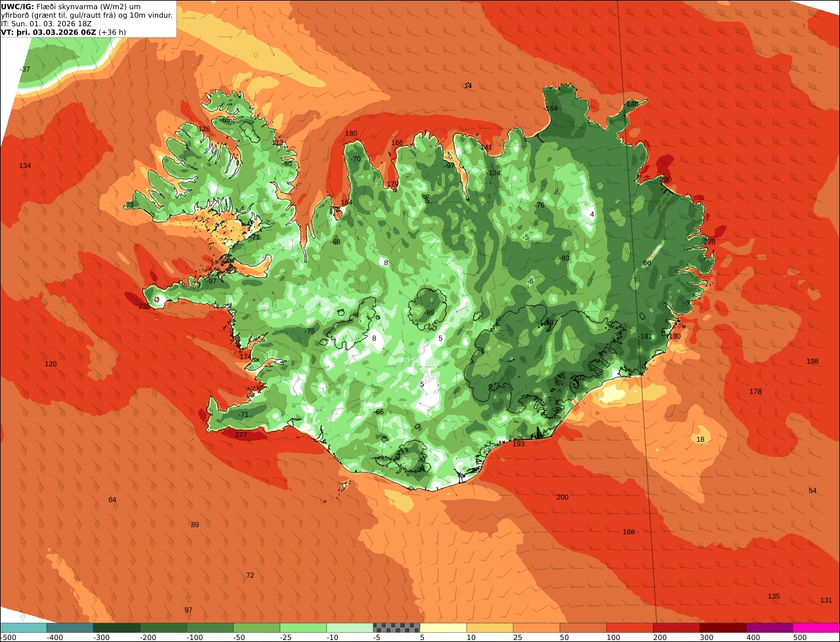
Task: Select the medium green -100 to -50 swatch
Action: (210, 628)
